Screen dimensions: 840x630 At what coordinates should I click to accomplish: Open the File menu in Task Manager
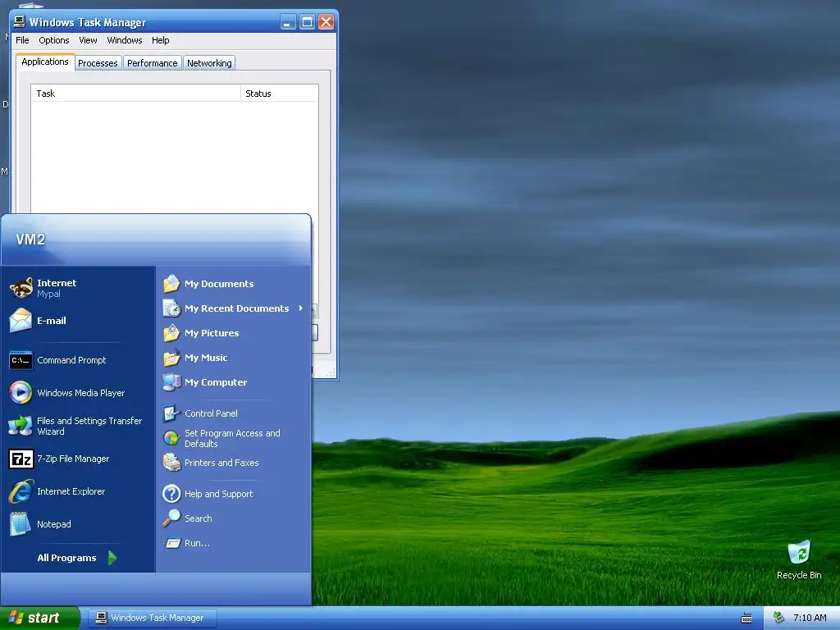22,40
